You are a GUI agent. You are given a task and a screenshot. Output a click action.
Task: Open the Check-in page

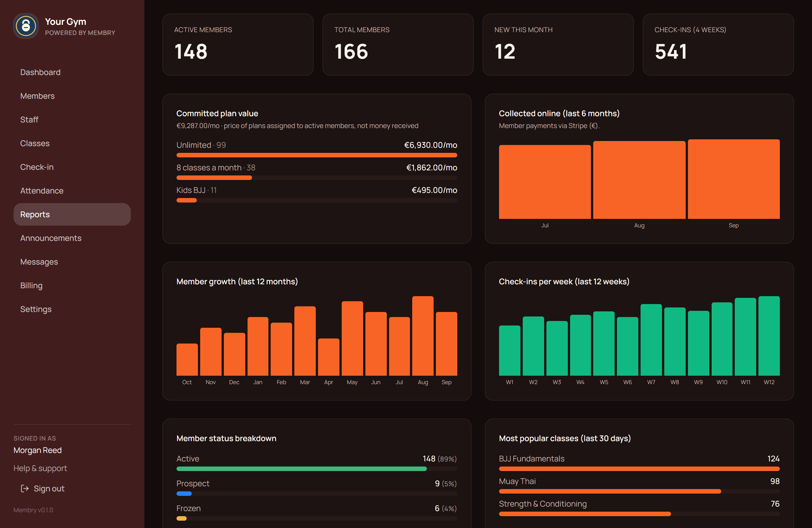[72, 167]
